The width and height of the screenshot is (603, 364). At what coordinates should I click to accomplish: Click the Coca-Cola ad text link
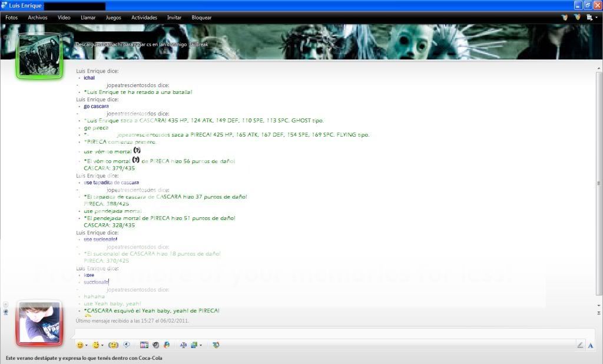(x=84, y=358)
